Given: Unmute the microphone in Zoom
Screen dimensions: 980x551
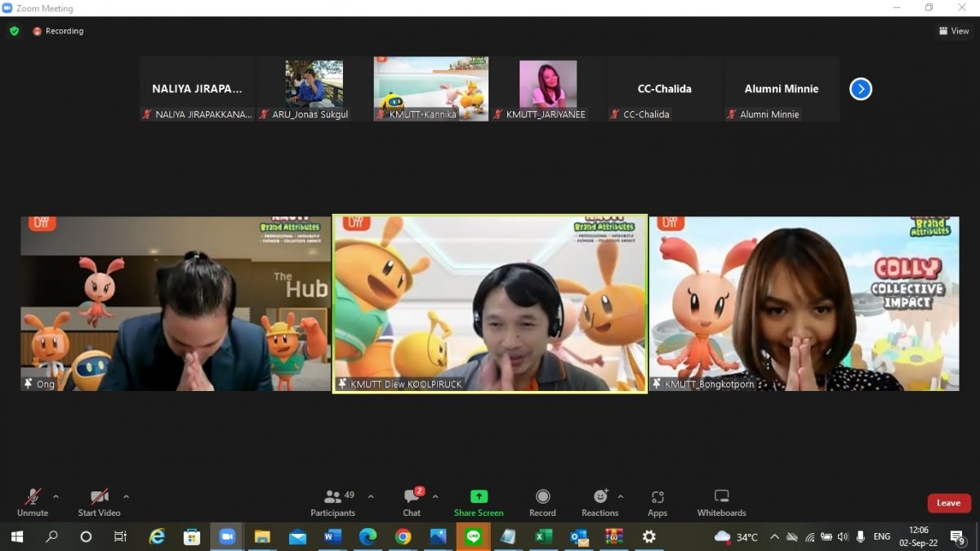Looking at the screenshot, I should point(33,502).
